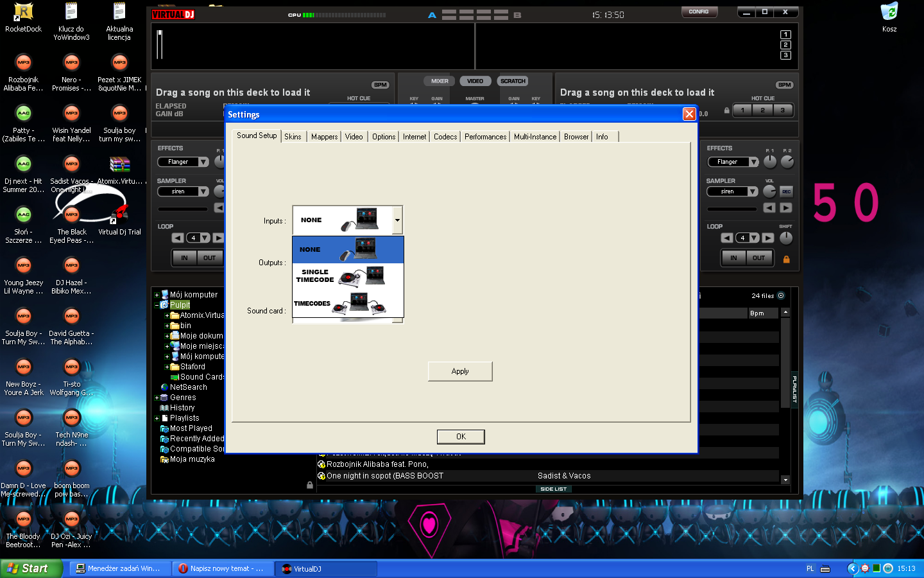Select the Nero - Promises MP3 file icon

(x=71, y=62)
